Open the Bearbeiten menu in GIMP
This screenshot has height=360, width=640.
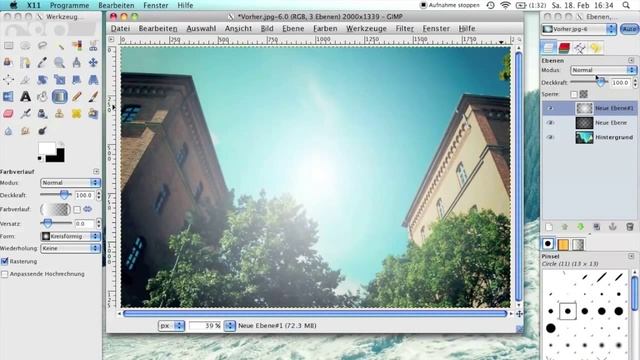click(158, 29)
